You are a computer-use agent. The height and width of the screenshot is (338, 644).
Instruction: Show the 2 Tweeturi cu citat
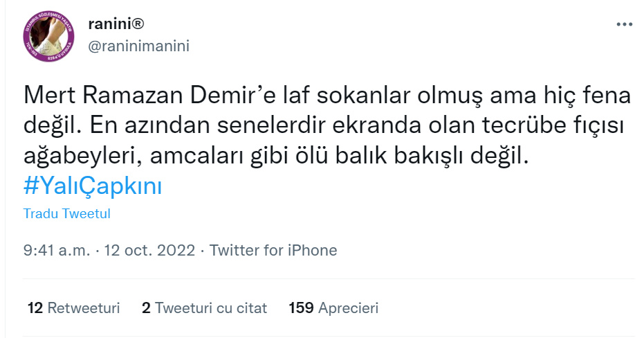point(204,308)
